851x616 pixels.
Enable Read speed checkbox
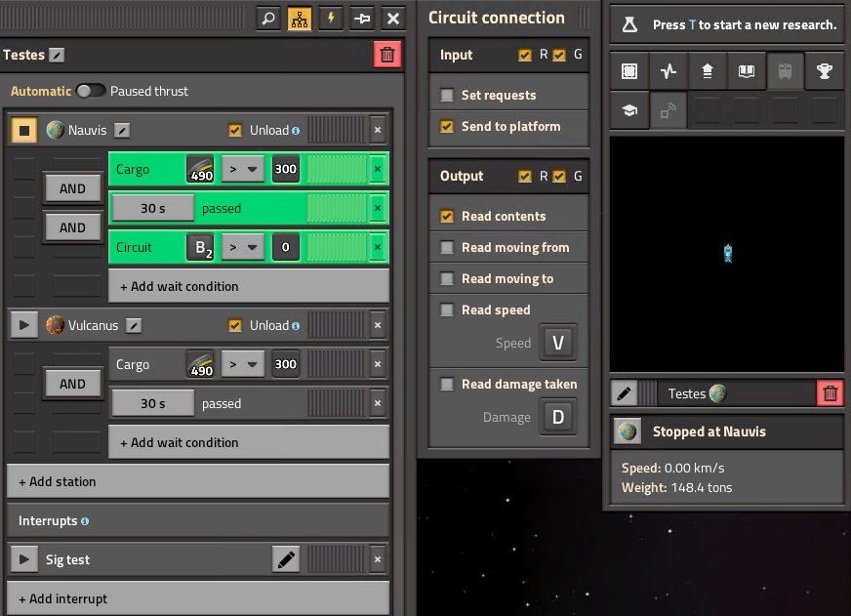point(447,309)
